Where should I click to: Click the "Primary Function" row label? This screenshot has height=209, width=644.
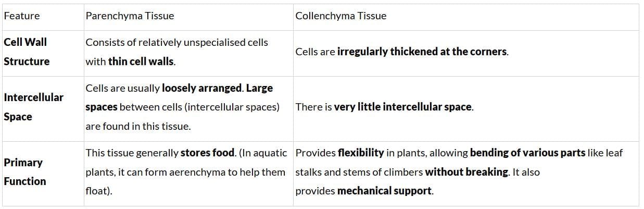click(24, 172)
